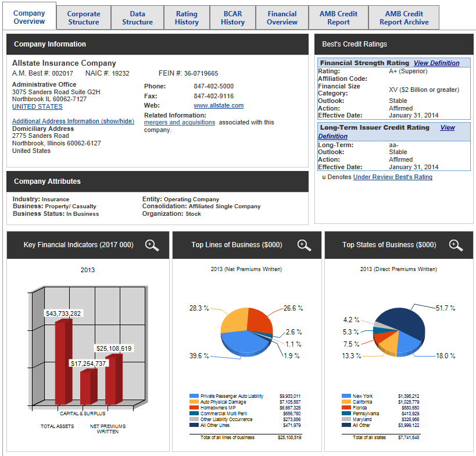Click the 26.6 % pie label
The width and height of the screenshot is (476, 456).
tap(293, 308)
